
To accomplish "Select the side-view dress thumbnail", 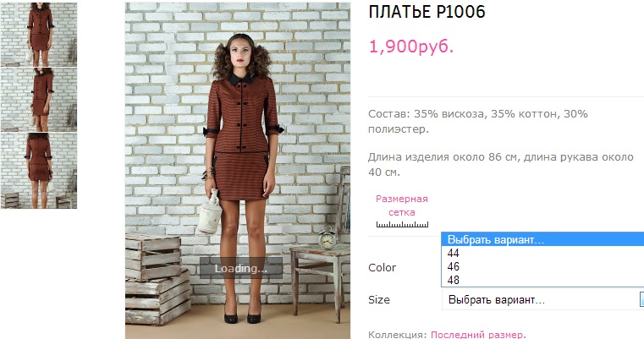I will pyautogui.click(x=39, y=99).
